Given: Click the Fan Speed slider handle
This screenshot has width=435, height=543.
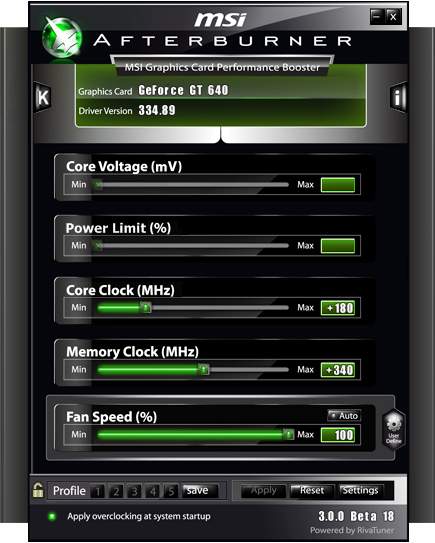Looking at the screenshot, I should [x=288, y=434].
